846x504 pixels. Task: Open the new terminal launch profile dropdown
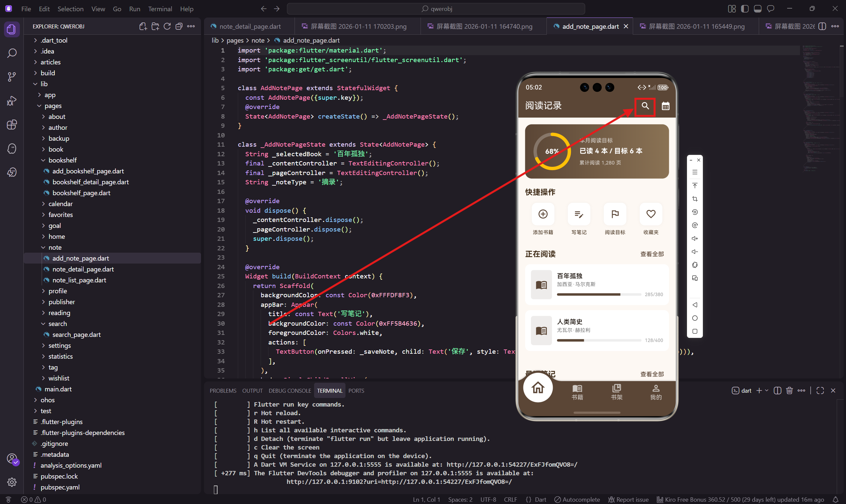coord(766,391)
